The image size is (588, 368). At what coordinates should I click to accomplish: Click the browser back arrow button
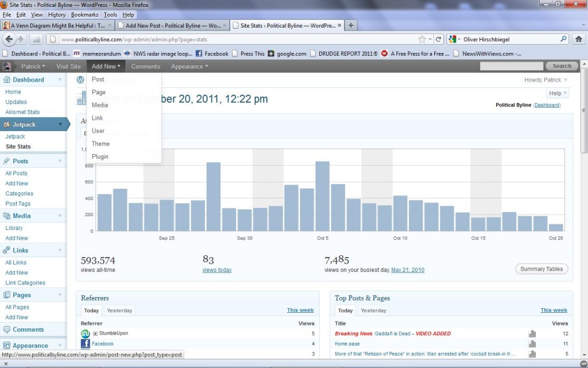pos(9,39)
